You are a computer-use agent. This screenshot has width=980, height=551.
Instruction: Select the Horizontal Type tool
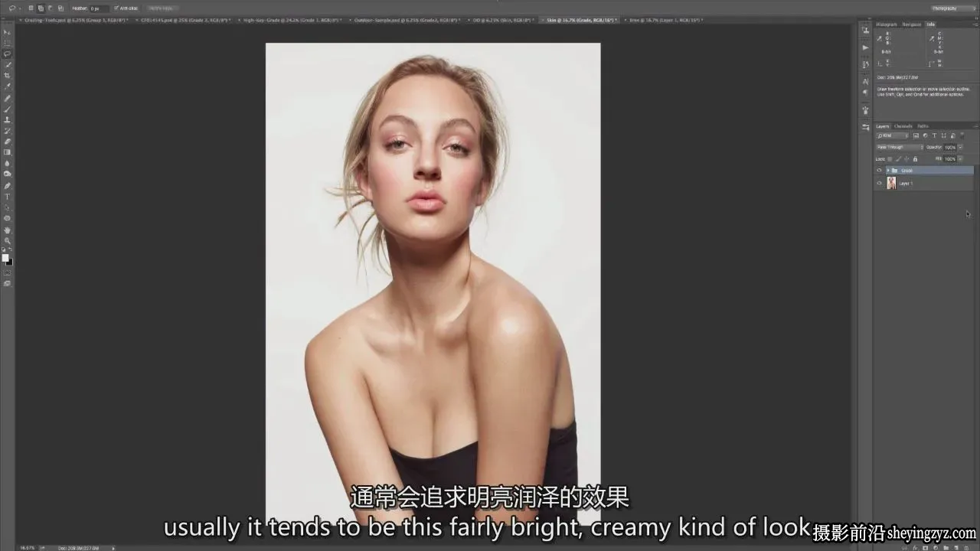click(x=8, y=197)
